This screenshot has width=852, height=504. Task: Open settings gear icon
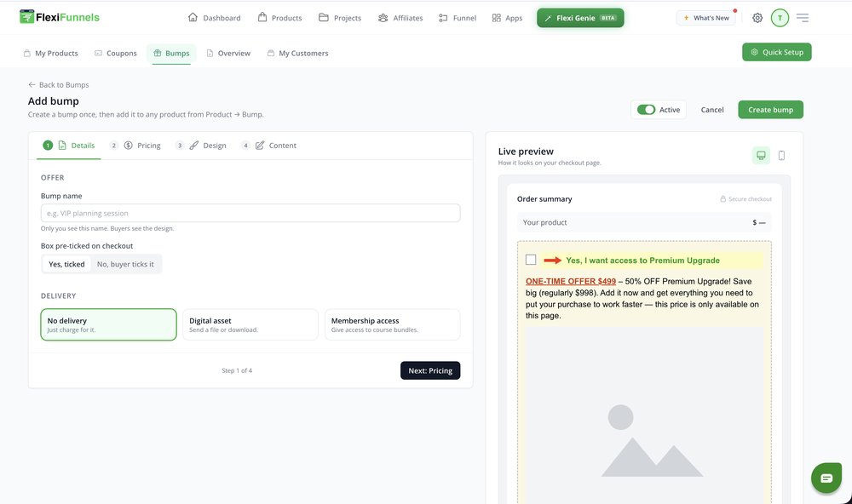pos(757,18)
